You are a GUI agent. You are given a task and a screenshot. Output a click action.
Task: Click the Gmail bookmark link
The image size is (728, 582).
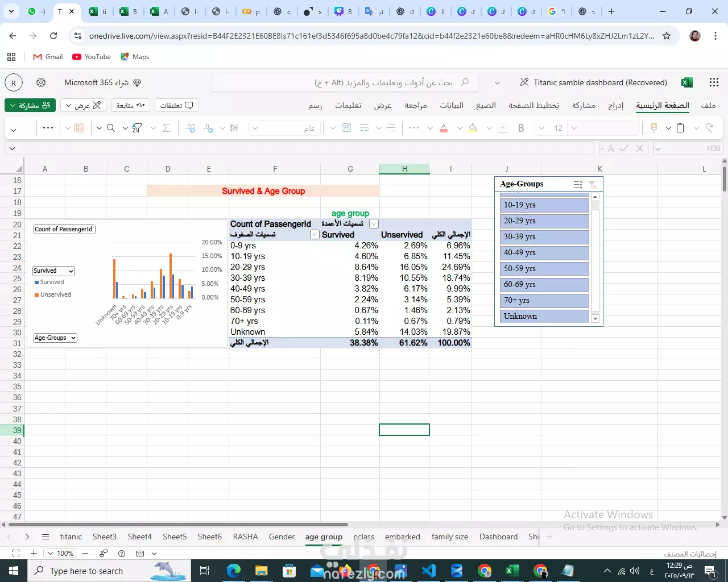coord(48,57)
